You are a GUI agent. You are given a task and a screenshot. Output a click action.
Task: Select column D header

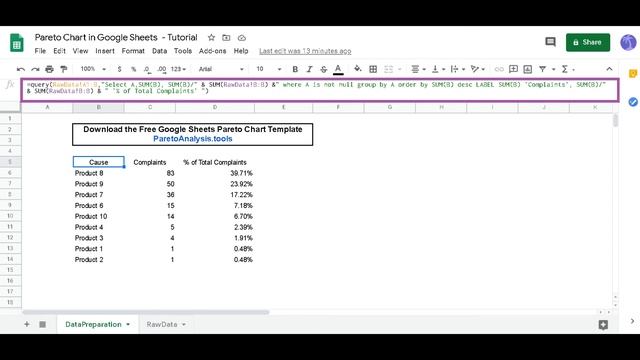click(x=215, y=107)
